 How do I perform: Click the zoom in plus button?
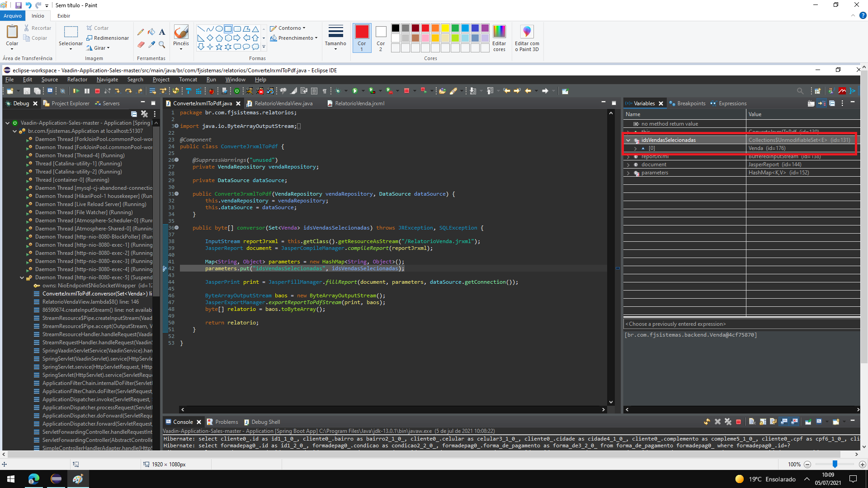coord(862,464)
